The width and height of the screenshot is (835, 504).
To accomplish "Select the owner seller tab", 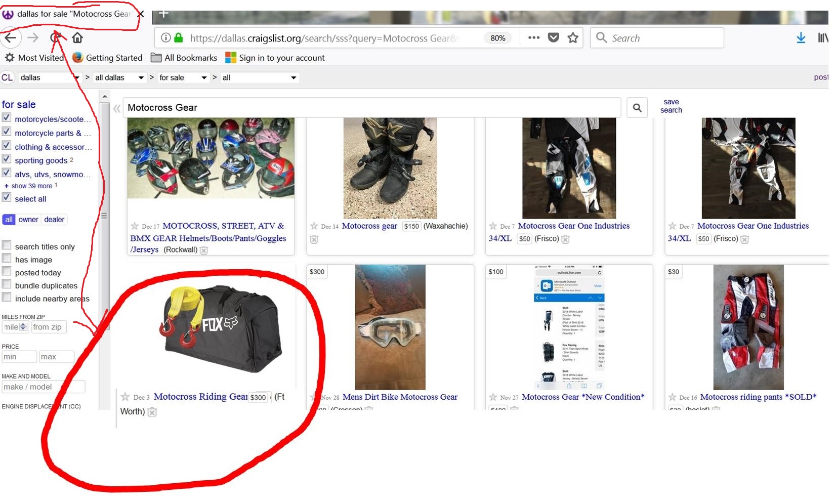I will pos(28,220).
